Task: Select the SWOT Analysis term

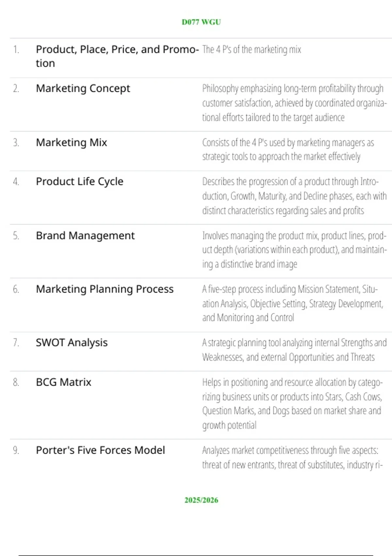Action: (72, 343)
